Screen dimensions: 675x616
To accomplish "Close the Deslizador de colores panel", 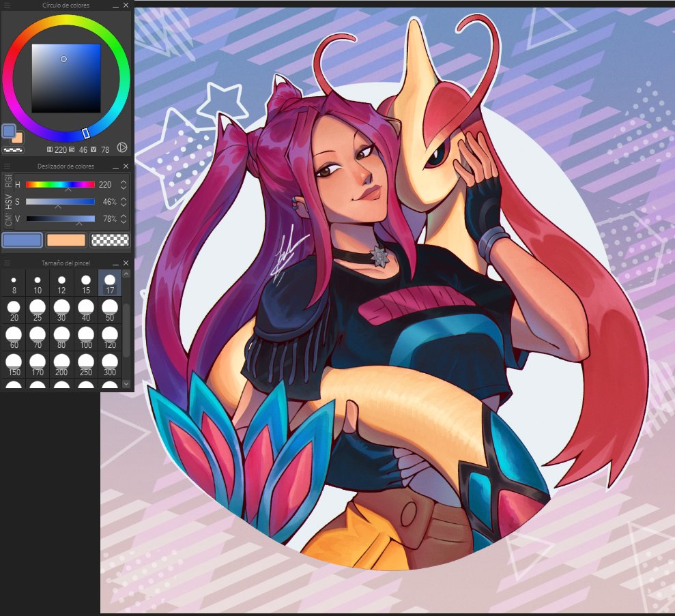I will point(126,166).
